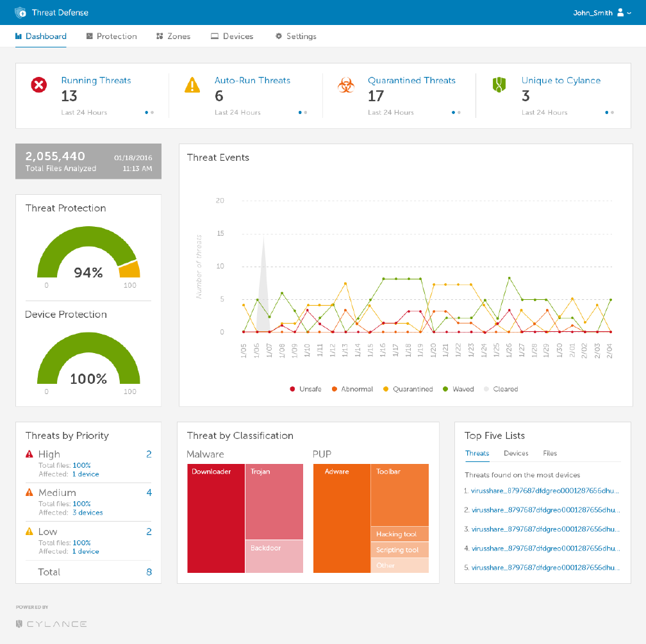Open the Devices navigation tab
The width and height of the screenshot is (646, 644).
(x=232, y=37)
